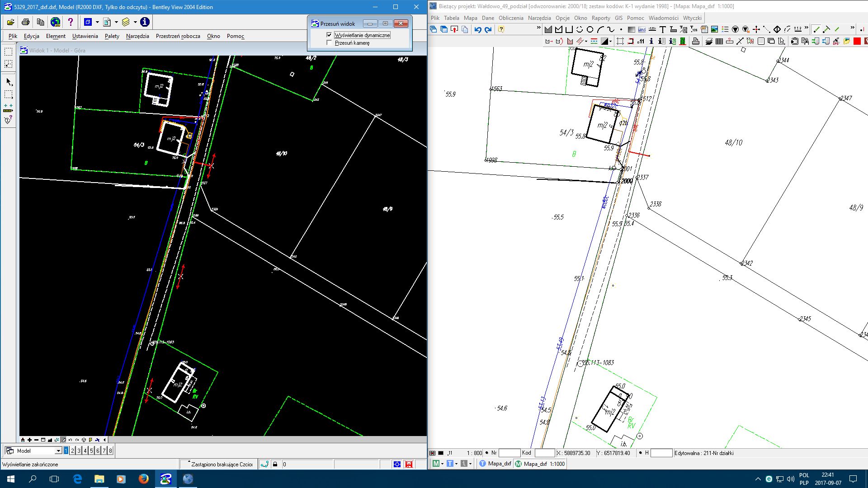Click the table grid icon in second toolbar
The height and width of the screenshot is (488, 868).
[x=719, y=41]
